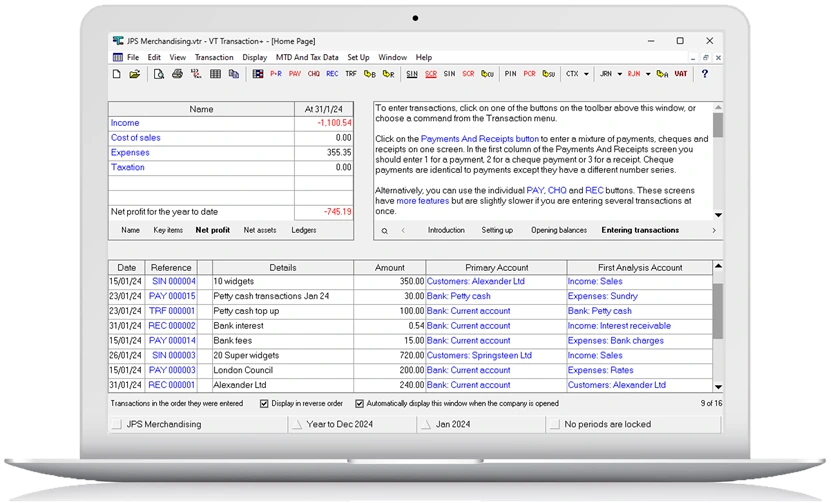Image resolution: width=831 pixels, height=503 pixels.
Task: Click the Expenses link in summary table
Action: pyautogui.click(x=130, y=153)
